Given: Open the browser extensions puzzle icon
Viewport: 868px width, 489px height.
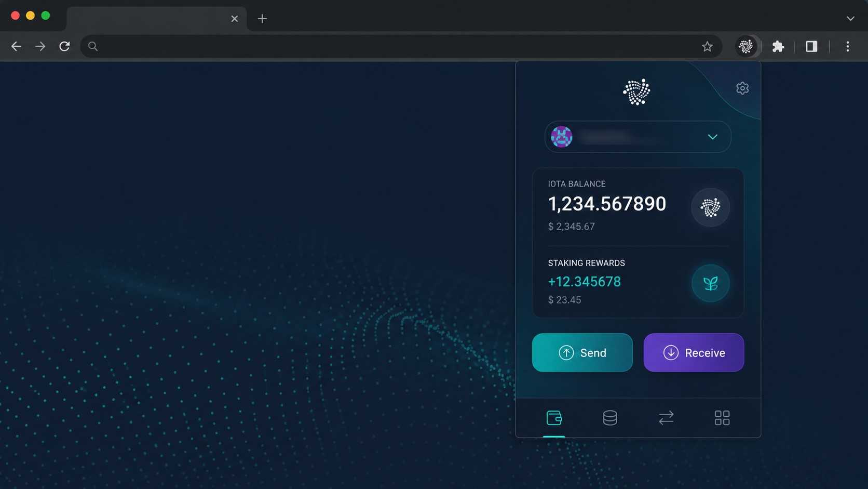Looking at the screenshot, I should [778, 46].
